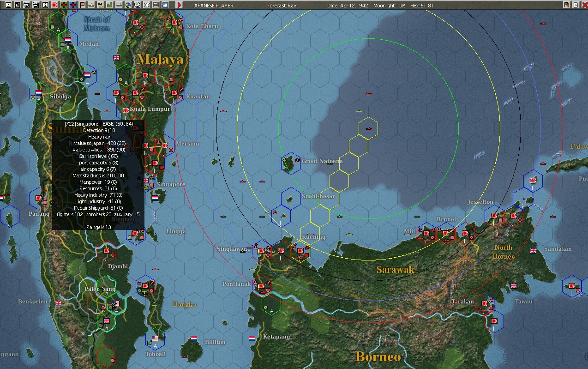Select the Dutch flag at Billiton

click(194, 339)
